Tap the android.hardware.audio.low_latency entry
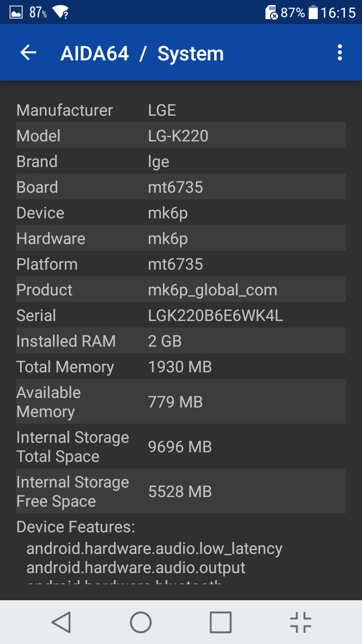362x644 pixels. (x=154, y=548)
